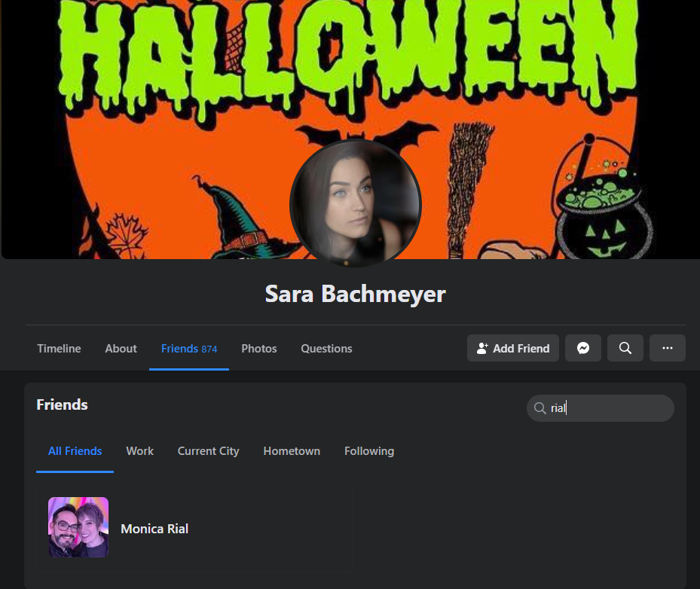
Task: Go to the Photos tab
Action: [x=259, y=349]
